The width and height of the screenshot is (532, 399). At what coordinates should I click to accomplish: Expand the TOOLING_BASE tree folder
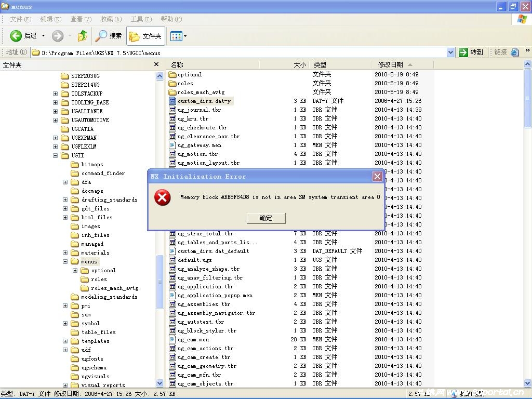pos(55,102)
